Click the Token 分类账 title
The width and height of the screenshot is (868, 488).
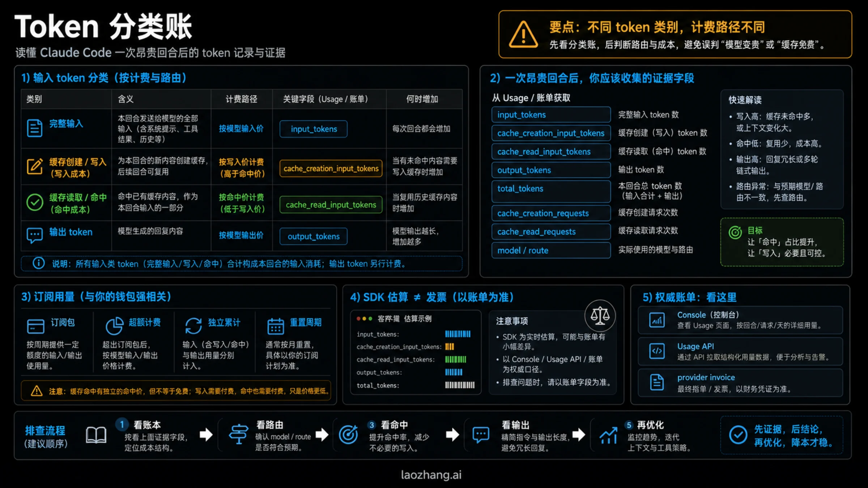103,26
